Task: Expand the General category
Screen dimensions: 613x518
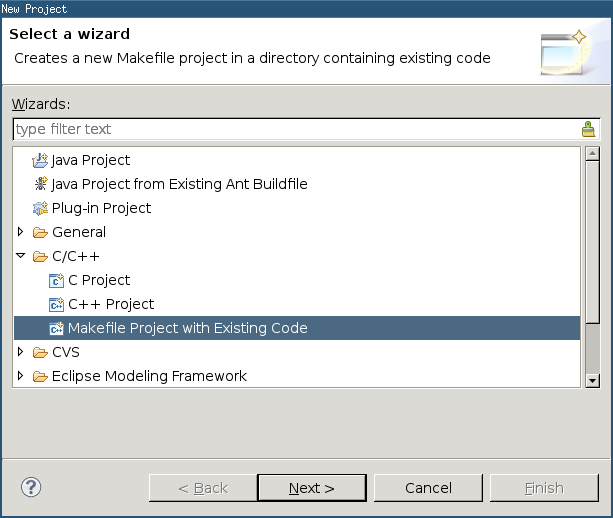Action: click(21, 232)
